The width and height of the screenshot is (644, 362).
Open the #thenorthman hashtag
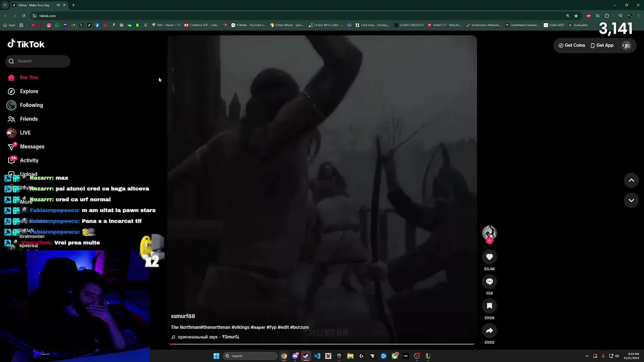pos(215,327)
